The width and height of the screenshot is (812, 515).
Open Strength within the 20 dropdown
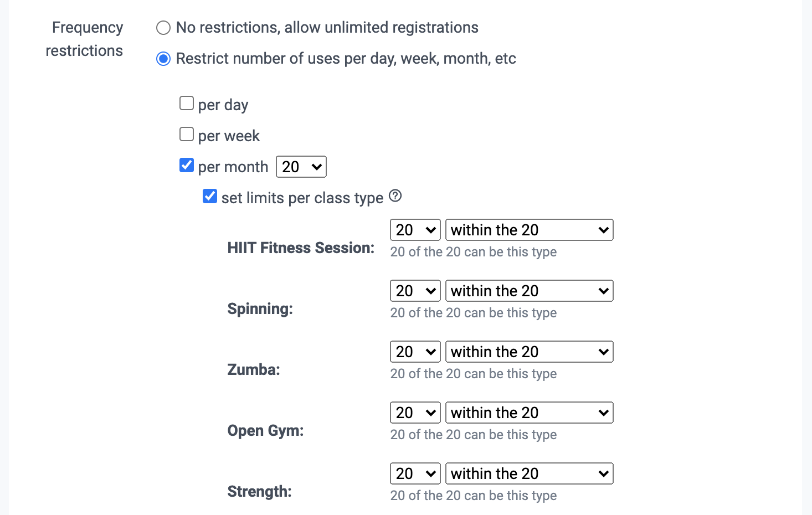pyautogui.click(x=529, y=473)
